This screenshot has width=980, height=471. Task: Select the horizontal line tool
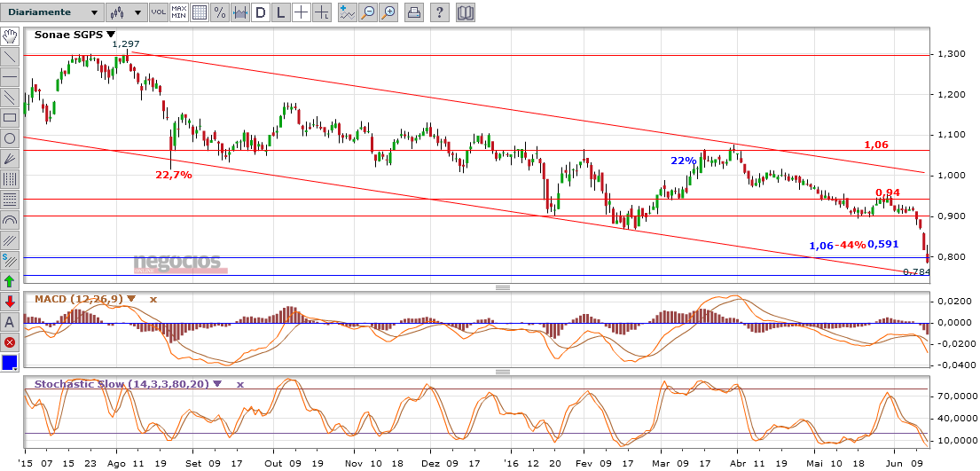click(10, 77)
